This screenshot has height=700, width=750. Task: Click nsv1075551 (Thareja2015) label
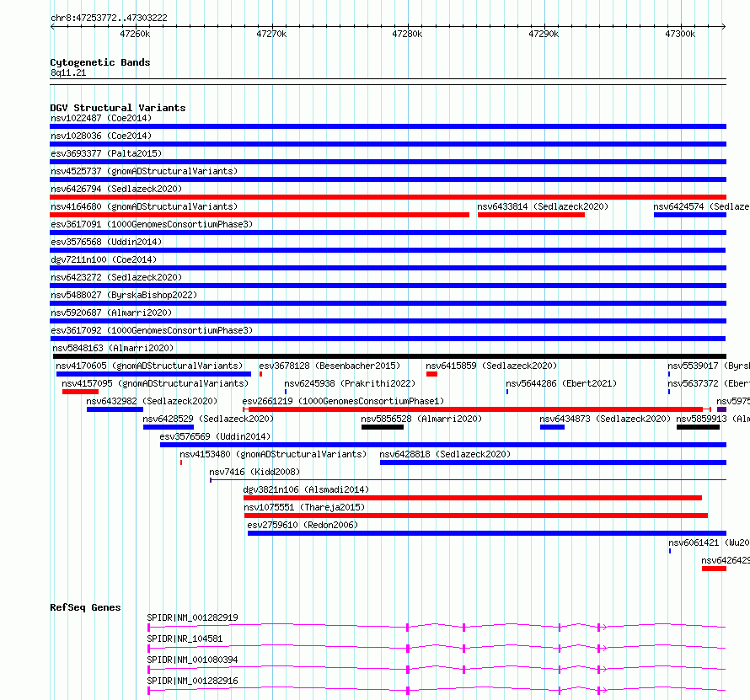pyautogui.click(x=304, y=507)
